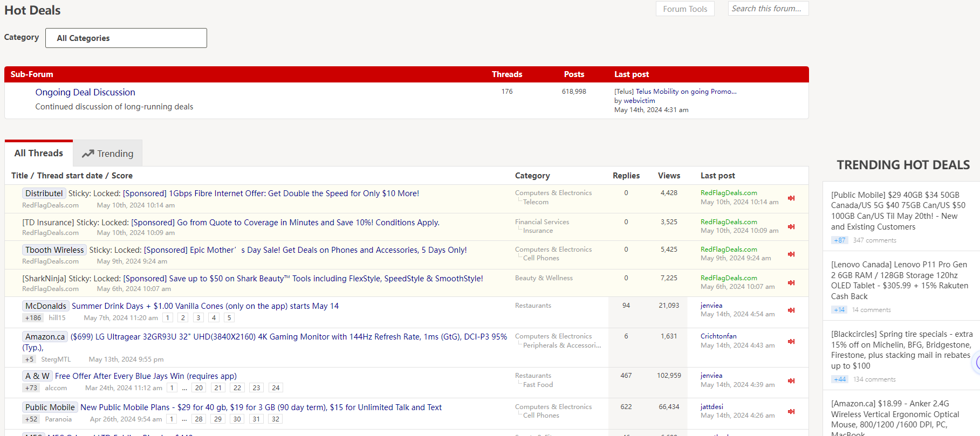View alccom's user profile
The image size is (980, 436).
[56, 388]
